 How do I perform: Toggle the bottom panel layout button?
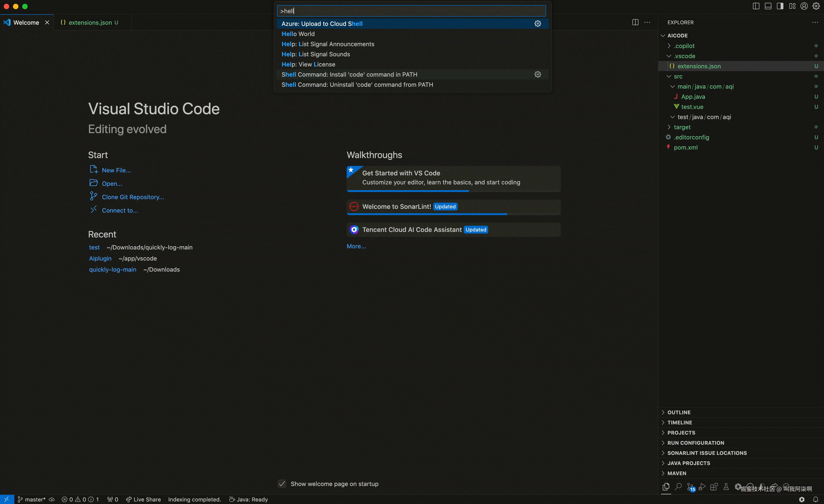[x=768, y=6]
